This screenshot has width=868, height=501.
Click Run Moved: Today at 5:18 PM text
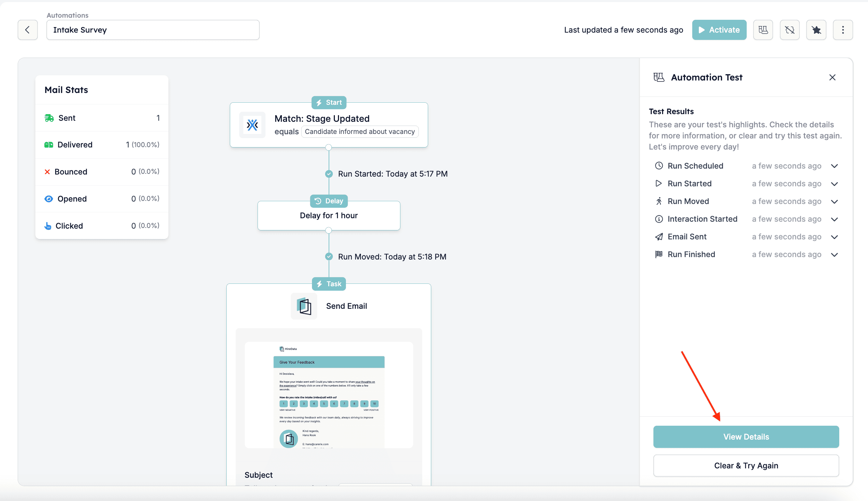click(x=392, y=257)
